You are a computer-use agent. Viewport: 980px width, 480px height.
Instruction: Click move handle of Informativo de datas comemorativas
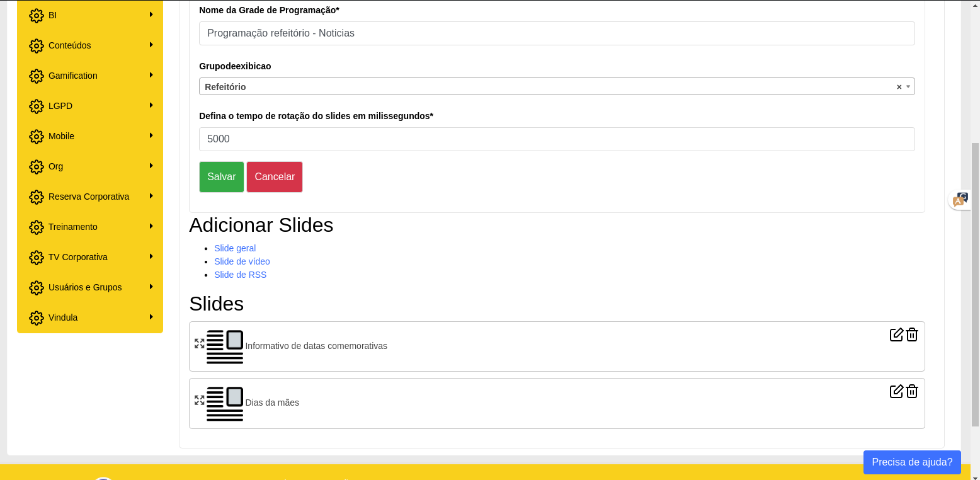click(x=200, y=343)
